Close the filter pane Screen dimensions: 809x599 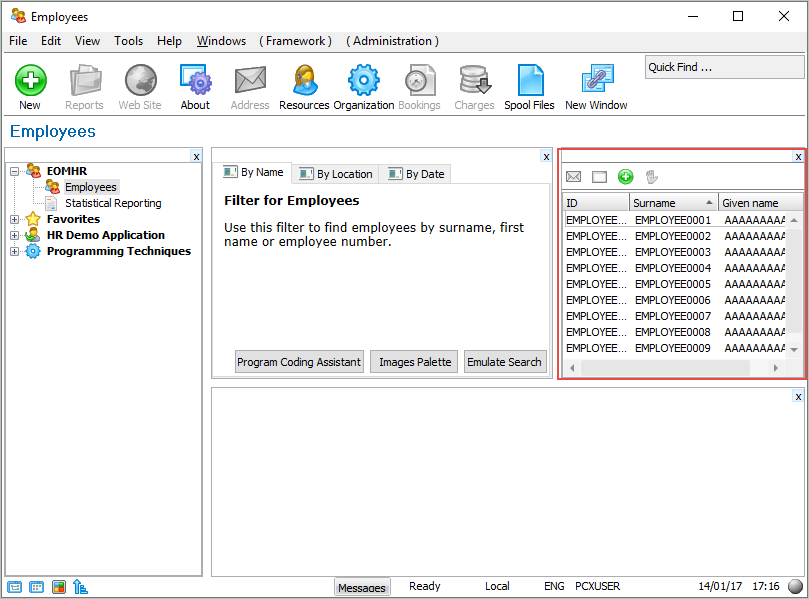(x=546, y=156)
